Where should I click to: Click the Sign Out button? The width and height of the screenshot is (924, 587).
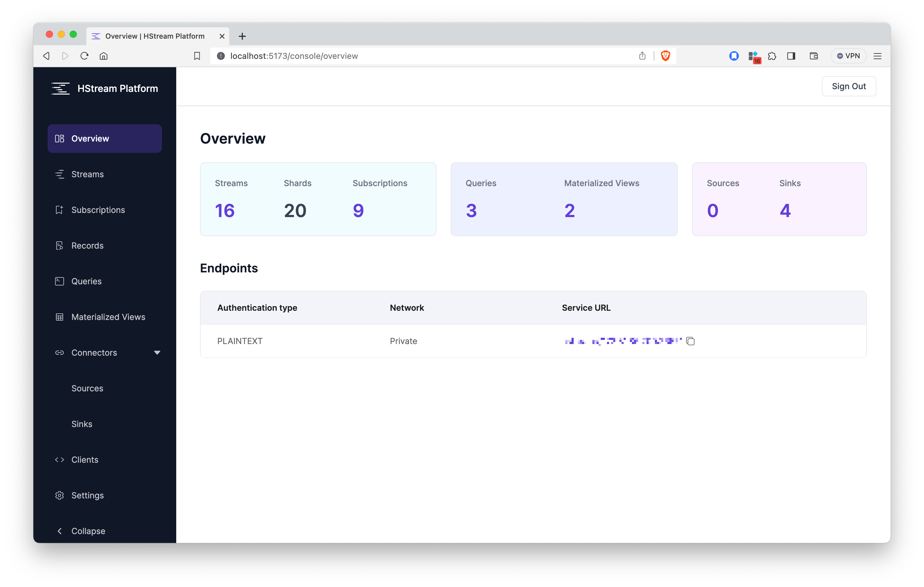[848, 86]
